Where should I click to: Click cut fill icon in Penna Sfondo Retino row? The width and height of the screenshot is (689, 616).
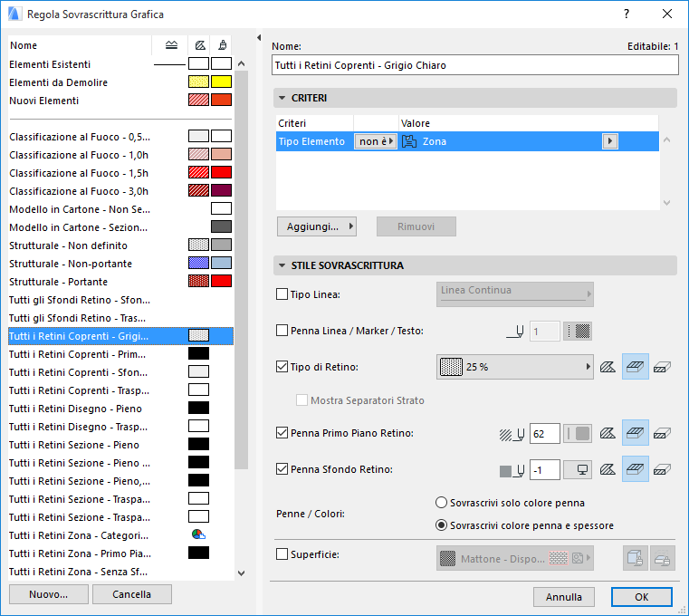tap(662, 469)
